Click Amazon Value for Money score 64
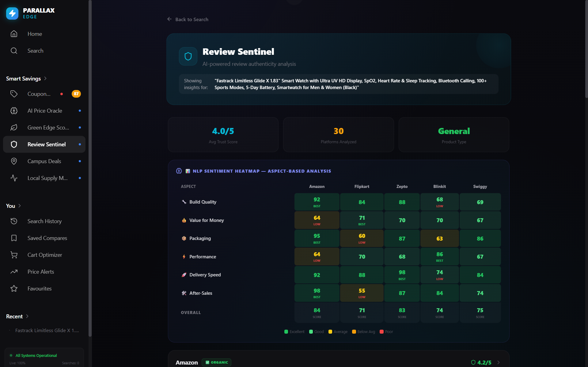Image resolution: width=588 pixels, height=367 pixels. [x=317, y=220]
